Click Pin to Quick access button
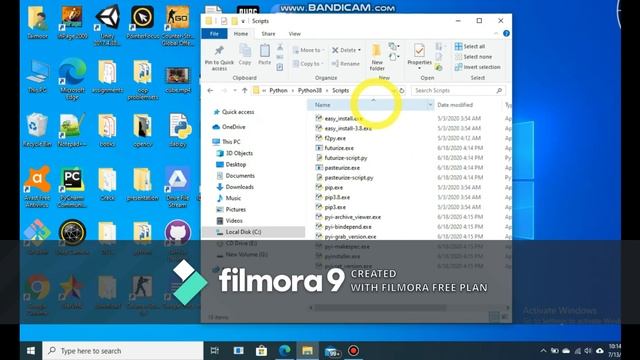The width and height of the screenshot is (640, 360). [219, 58]
